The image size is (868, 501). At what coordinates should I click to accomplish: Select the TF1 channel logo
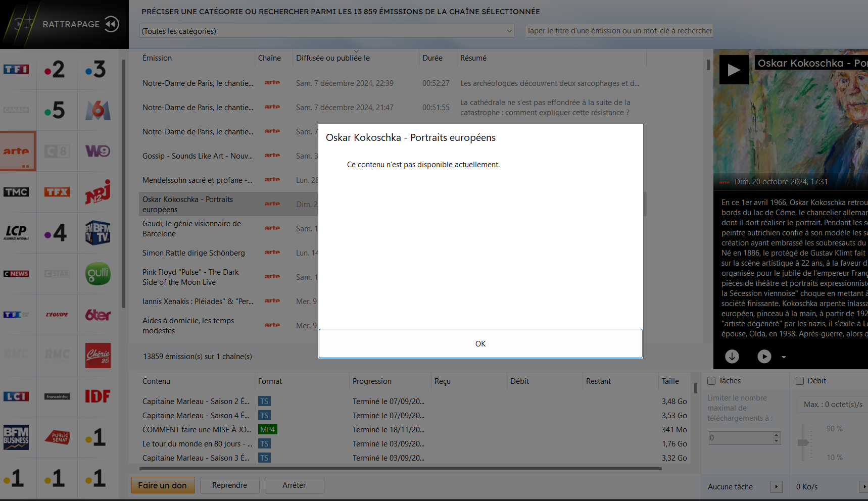click(17, 69)
